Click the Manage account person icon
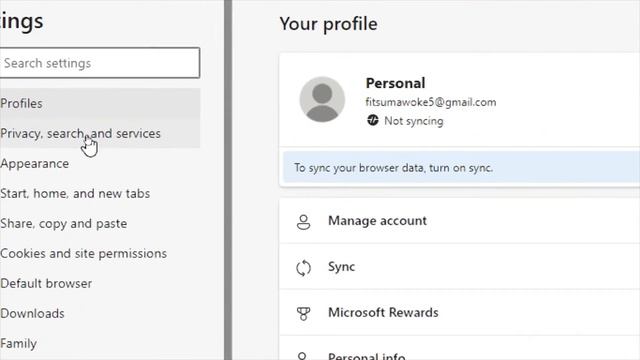This screenshot has width=640, height=360. click(303, 222)
